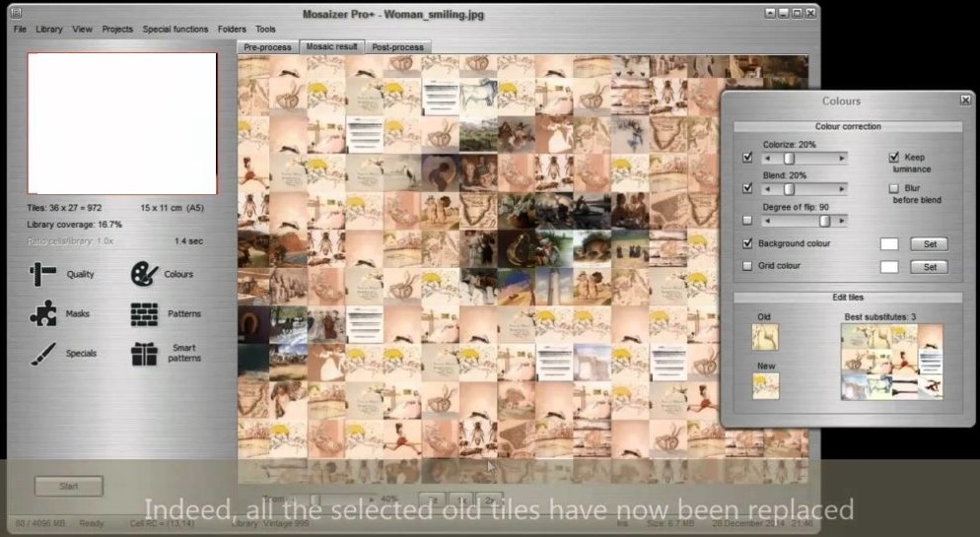Open the Tools menu
The image size is (980, 537).
265,29
